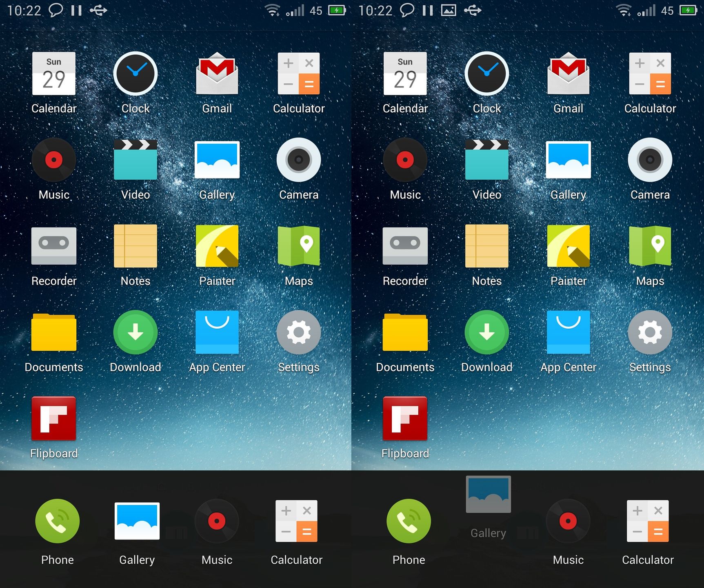Tap Phone in the left screen's dock
Image resolution: width=704 pixels, height=588 pixels.
[58, 521]
